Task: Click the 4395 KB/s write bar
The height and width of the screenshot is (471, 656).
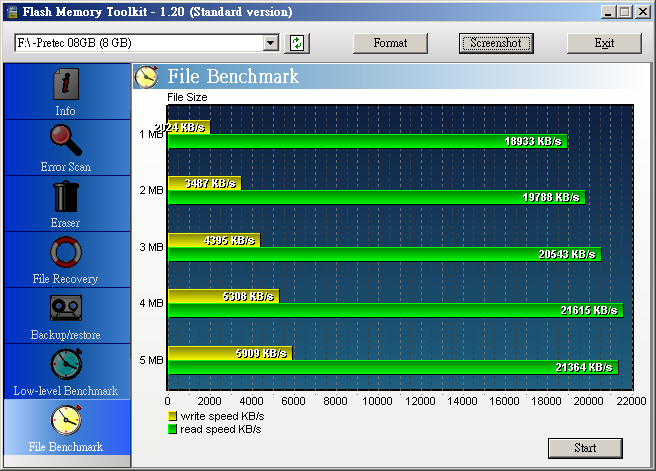Action: pyautogui.click(x=214, y=240)
